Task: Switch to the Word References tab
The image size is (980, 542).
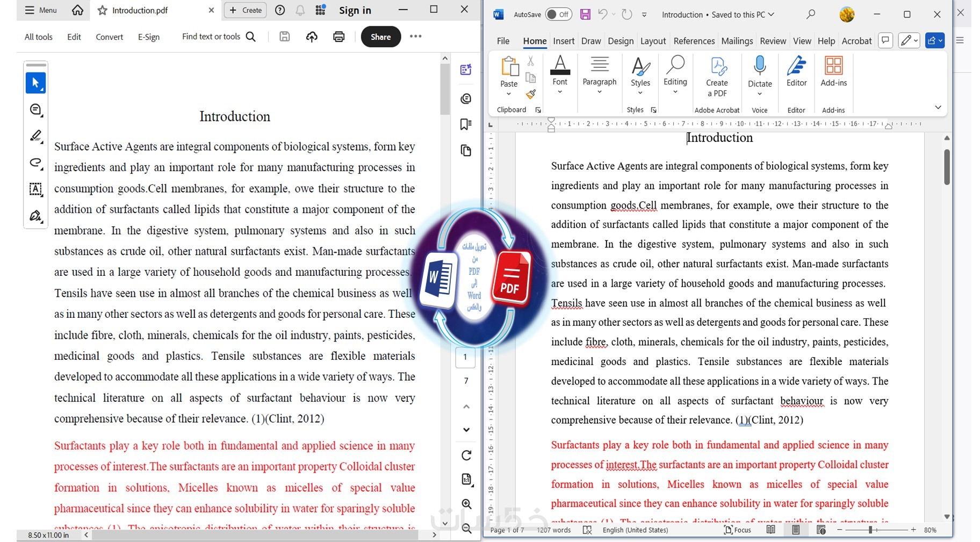Action: click(694, 41)
